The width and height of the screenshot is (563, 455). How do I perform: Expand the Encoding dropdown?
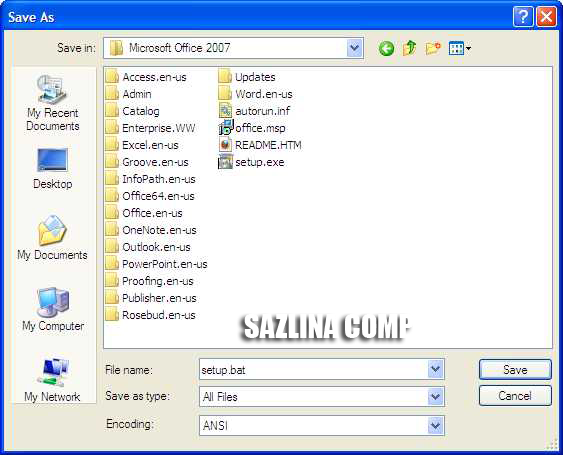click(x=435, y=426)
